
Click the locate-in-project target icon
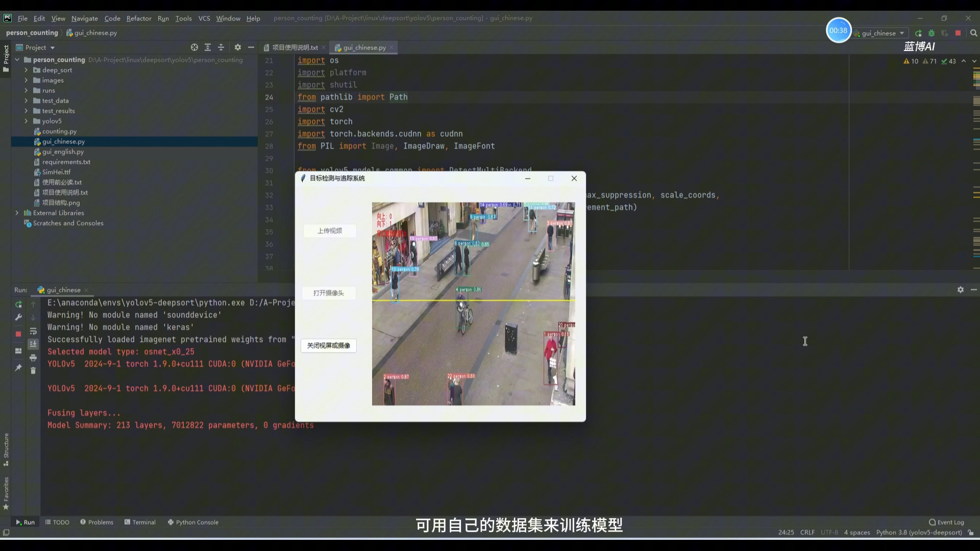pyautogui.click(x=194, y=47)
